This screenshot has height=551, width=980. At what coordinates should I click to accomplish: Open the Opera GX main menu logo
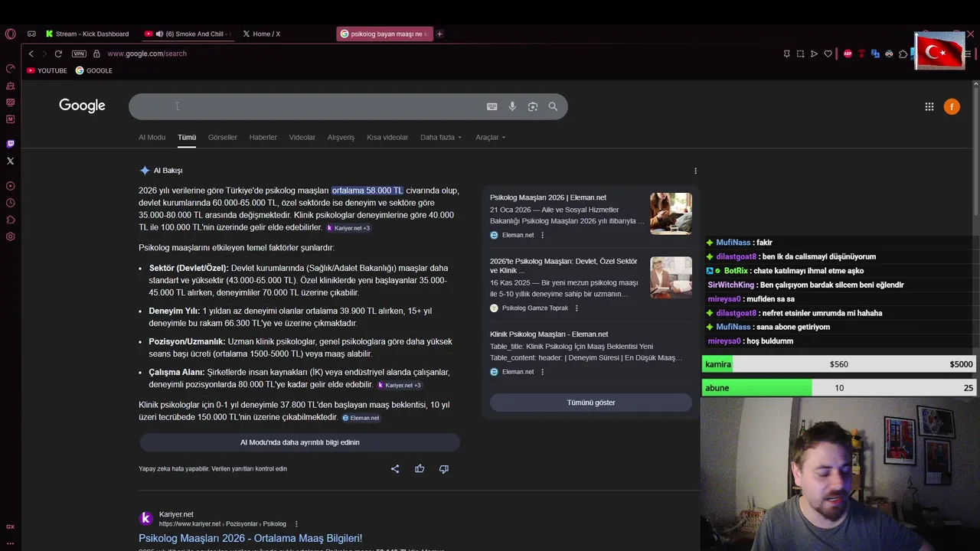(x=10, y=34)
